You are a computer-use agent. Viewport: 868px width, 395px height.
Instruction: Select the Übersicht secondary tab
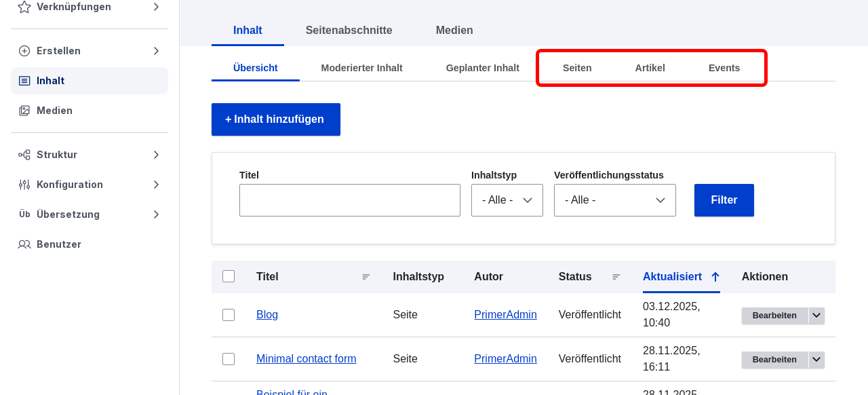(256, 68)
